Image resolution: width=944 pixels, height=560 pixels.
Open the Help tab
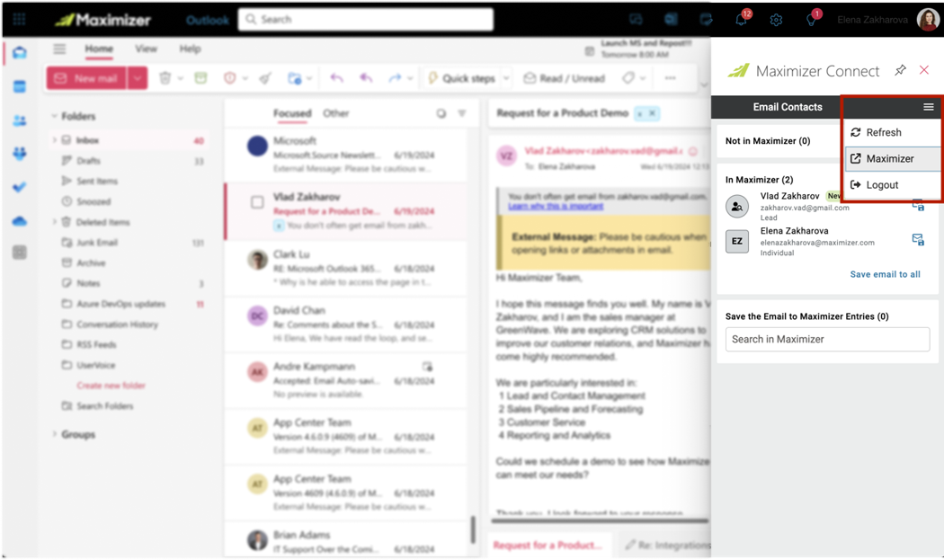pos(190,49)
